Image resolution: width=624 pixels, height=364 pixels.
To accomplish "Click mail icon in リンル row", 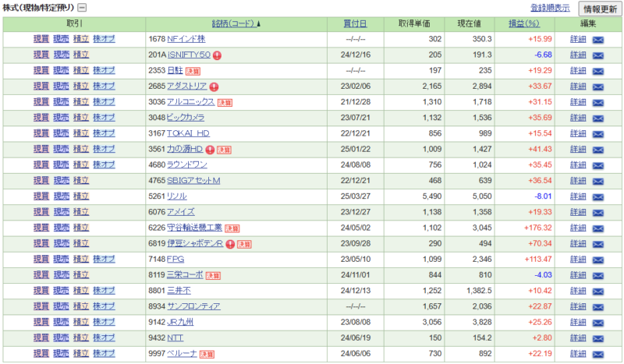I will pos(597,197).
